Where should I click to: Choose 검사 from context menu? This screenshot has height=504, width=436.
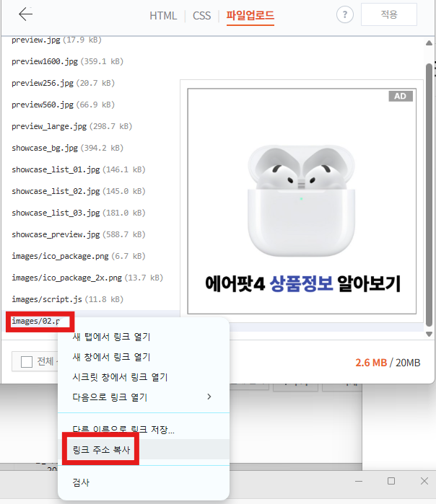point(143,482)
